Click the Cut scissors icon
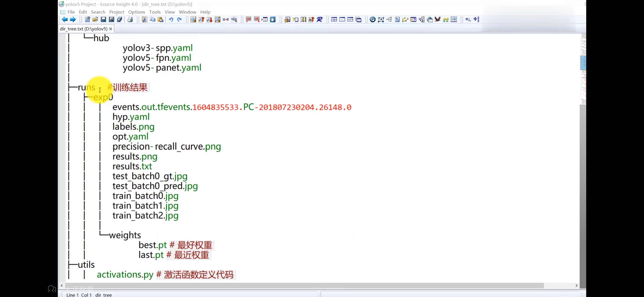 coord(144,20)
